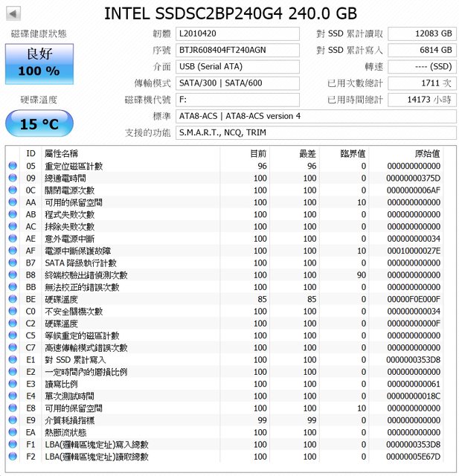The height and width of the screenshot is (476, 459).
Task: Click the INTEL SSDSC2BP240G4 disk title
Action: click(x=229, y=13)
